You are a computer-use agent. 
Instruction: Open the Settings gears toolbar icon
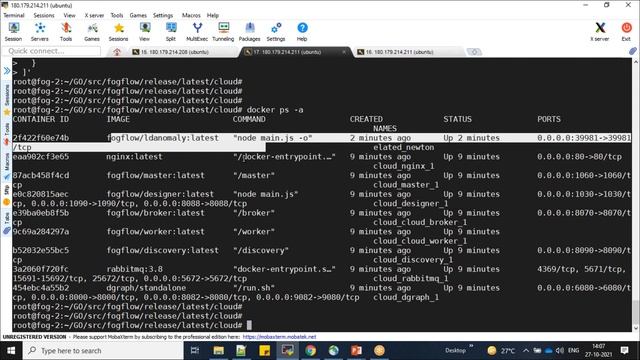[x=276, y=32]
